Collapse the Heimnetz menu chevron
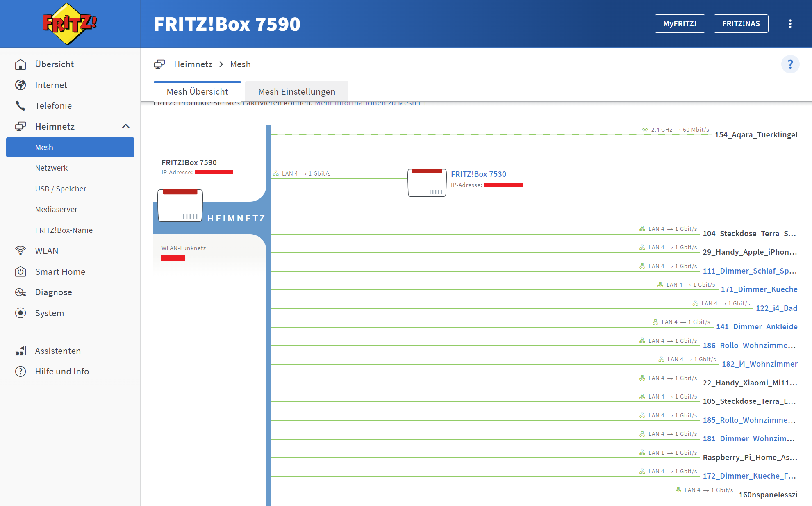The height and width of the screenshot is (506, 812). click(126, 126)
